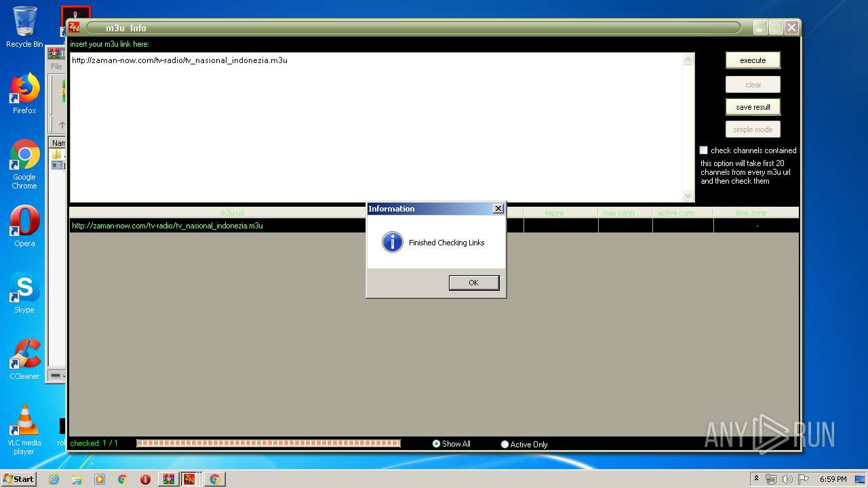The image size is (868, 488).
Task: Open Internet Explorer from the taskbar
Action: tap(54, 479)
